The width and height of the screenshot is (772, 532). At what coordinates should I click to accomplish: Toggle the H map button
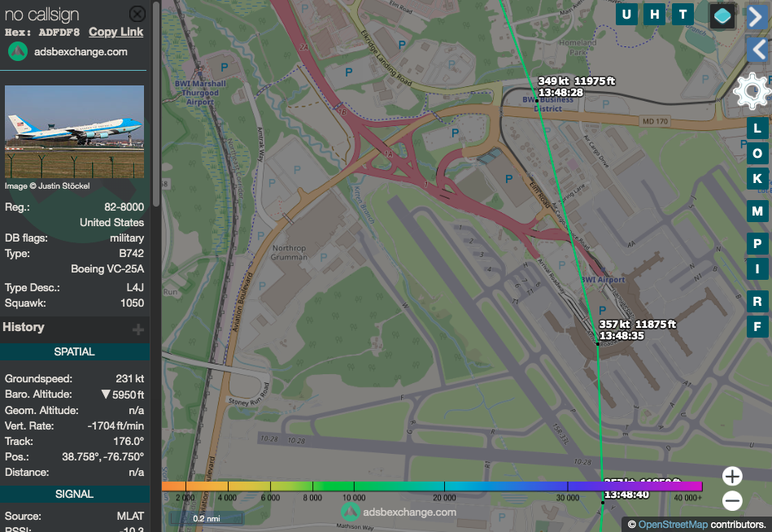[654, 15]
